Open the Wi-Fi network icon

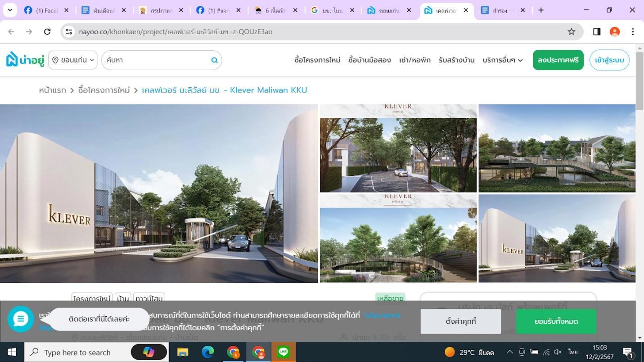click(546, 352)
